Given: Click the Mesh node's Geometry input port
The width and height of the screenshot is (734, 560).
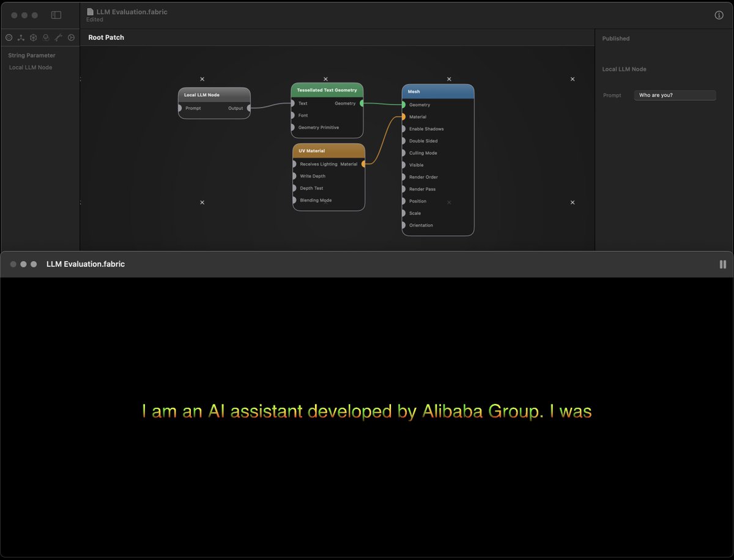Looking at the screenshot, I should pyautogui.click(x=403, y=105).
